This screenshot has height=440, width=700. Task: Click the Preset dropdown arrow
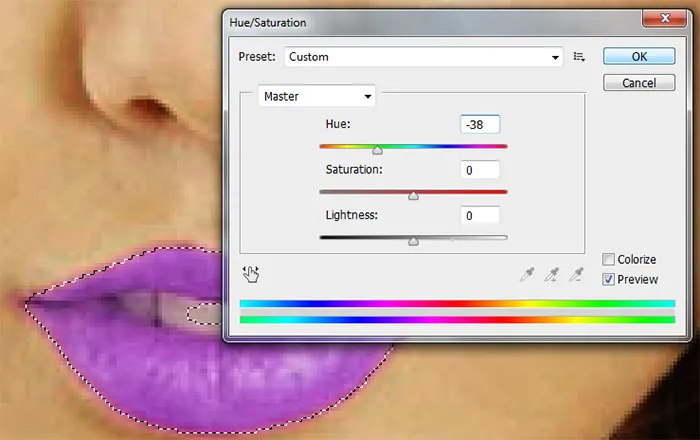tap(555, 57)
